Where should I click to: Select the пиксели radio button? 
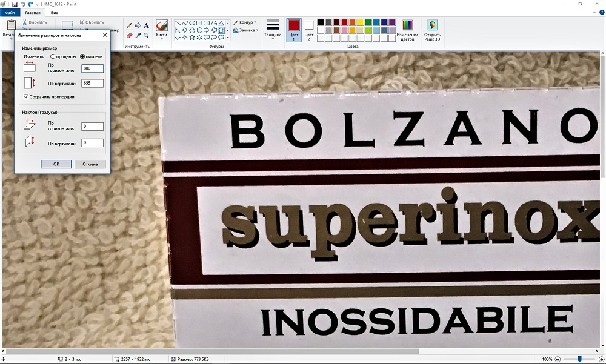pos(82,56)
